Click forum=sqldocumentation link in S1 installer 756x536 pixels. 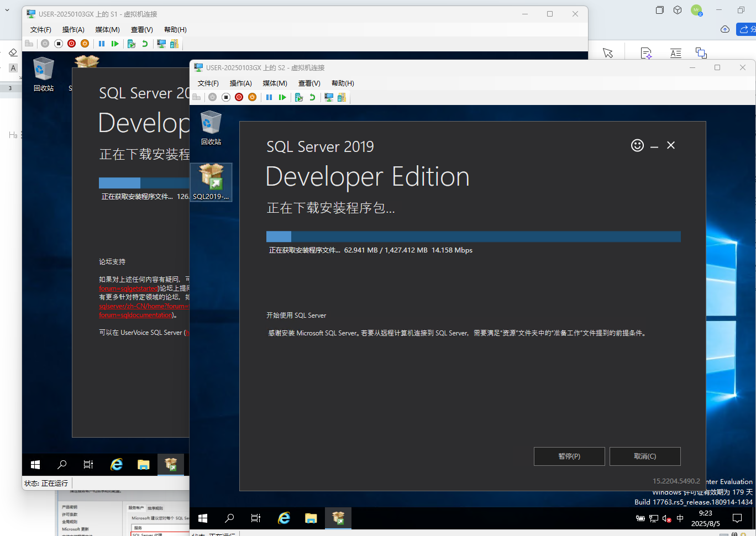136,315
